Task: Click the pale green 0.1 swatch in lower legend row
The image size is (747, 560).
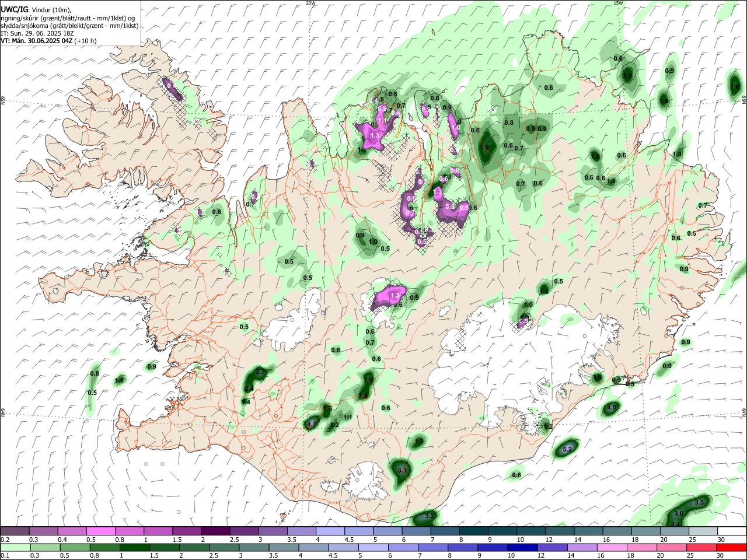Action: (15, 547)
